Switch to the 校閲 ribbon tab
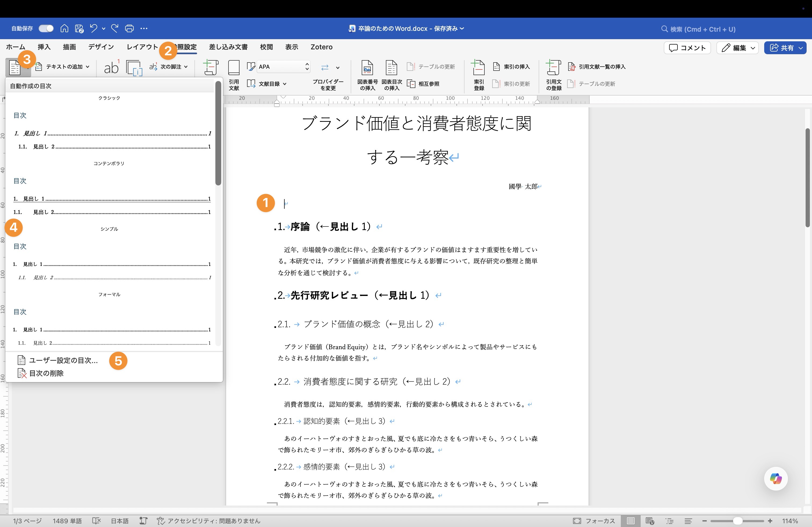Viewport: 812px width, 527px height. [266, 47]
